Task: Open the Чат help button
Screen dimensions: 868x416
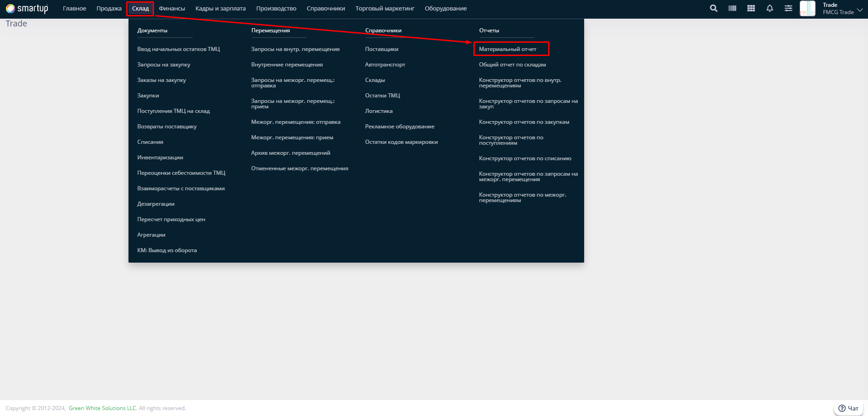Action: coord(848,408)
